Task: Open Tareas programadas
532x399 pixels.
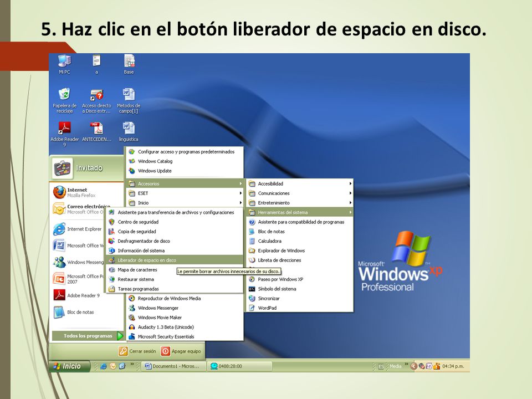Action: point(175,289)
